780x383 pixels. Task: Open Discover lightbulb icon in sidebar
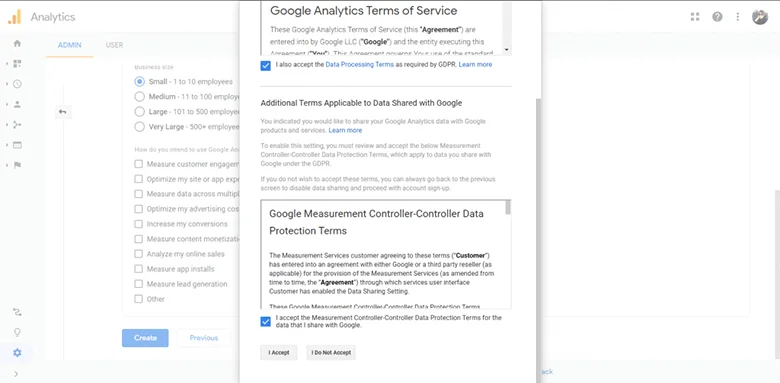[17, 332]
